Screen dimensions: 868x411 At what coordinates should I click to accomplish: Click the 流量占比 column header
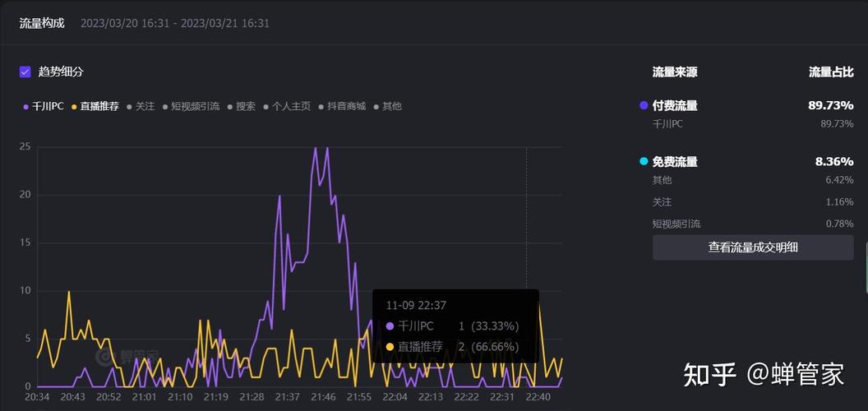click(831, 72)
